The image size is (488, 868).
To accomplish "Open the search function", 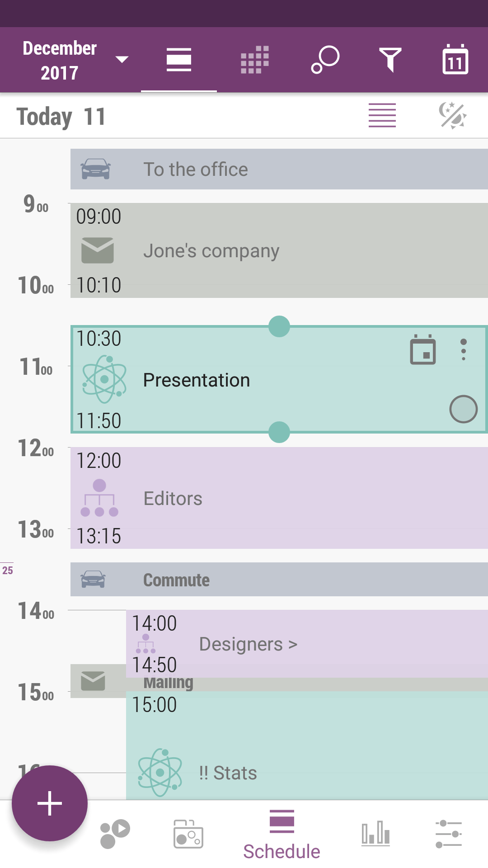I will 325,60.
